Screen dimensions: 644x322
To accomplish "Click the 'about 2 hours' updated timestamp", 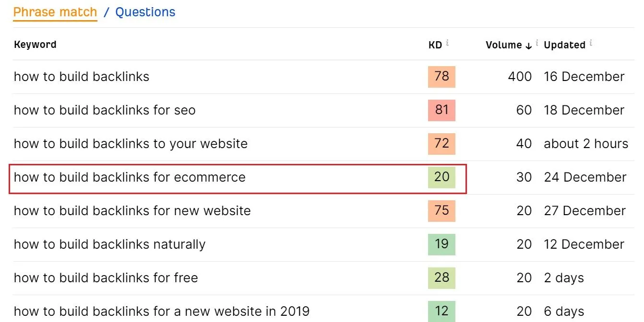I will click(x=586, y=144).
